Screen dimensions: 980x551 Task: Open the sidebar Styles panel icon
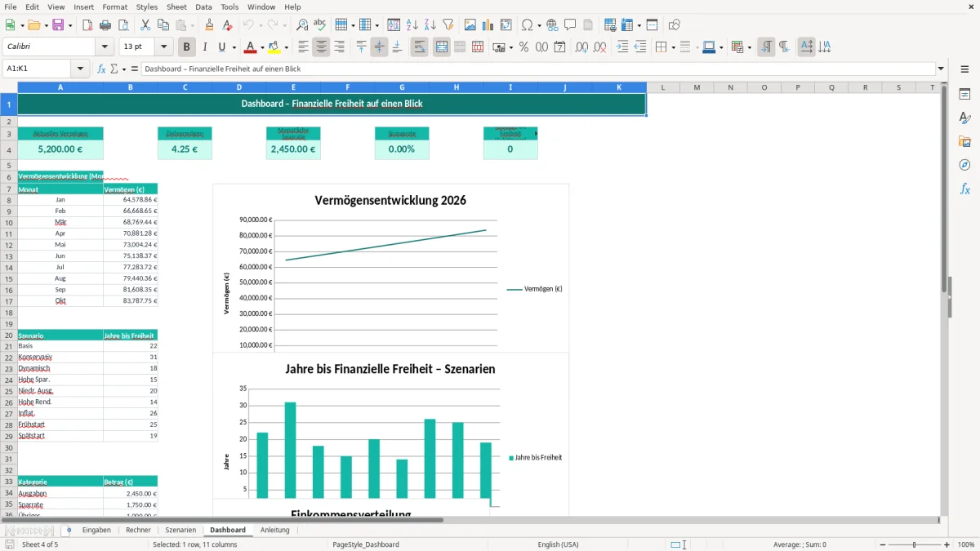pos(964,118)
